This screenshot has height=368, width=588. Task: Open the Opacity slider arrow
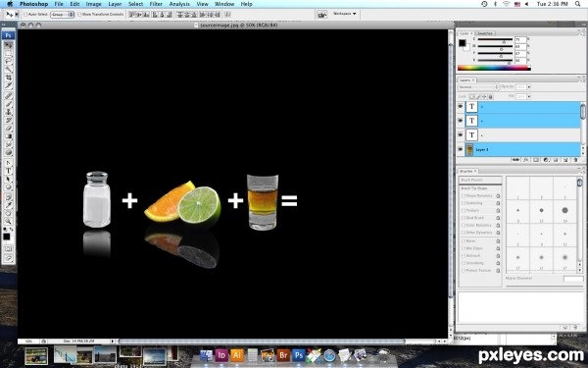[529, 87]
